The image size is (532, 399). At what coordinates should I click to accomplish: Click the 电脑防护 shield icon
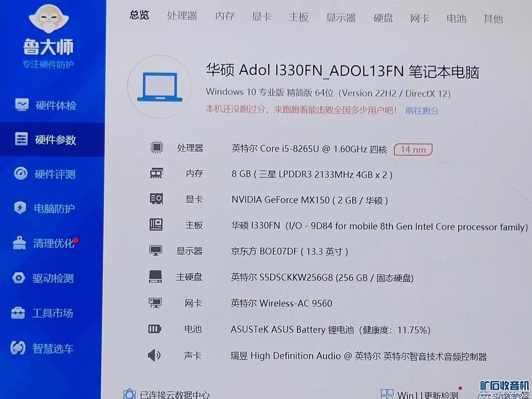pyautogui.click(x=20, y=208)
